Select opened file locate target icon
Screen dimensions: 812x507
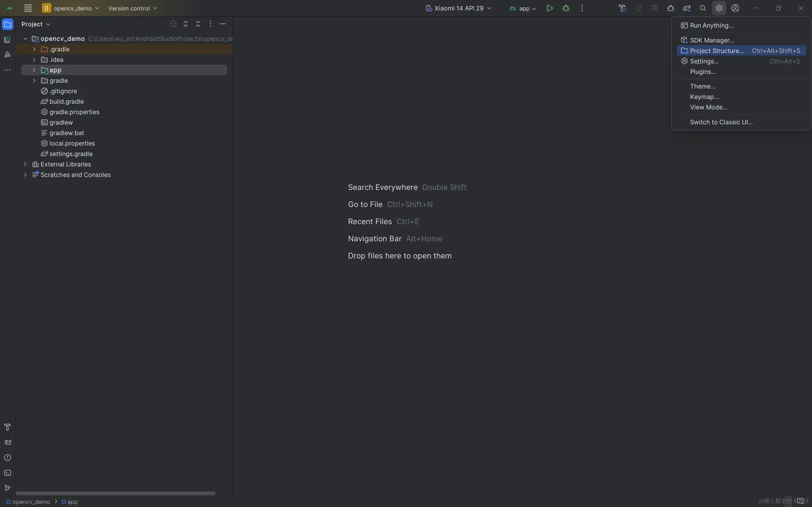pyautogui.click(x=173, y=24)
